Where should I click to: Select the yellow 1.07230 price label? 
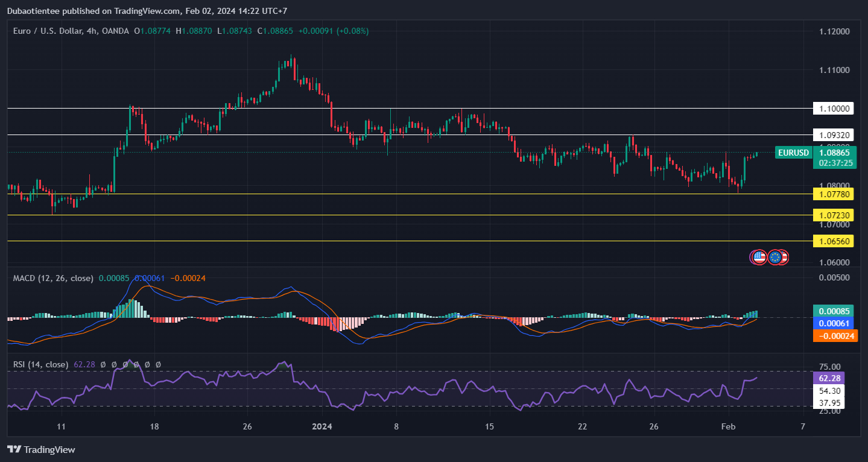[834, 215]
